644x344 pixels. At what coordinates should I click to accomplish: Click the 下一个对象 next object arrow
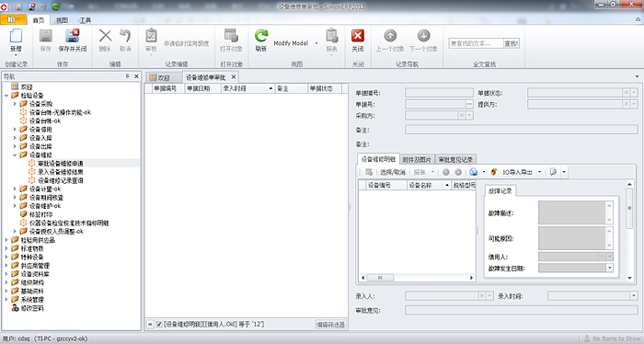click(423, 36)
